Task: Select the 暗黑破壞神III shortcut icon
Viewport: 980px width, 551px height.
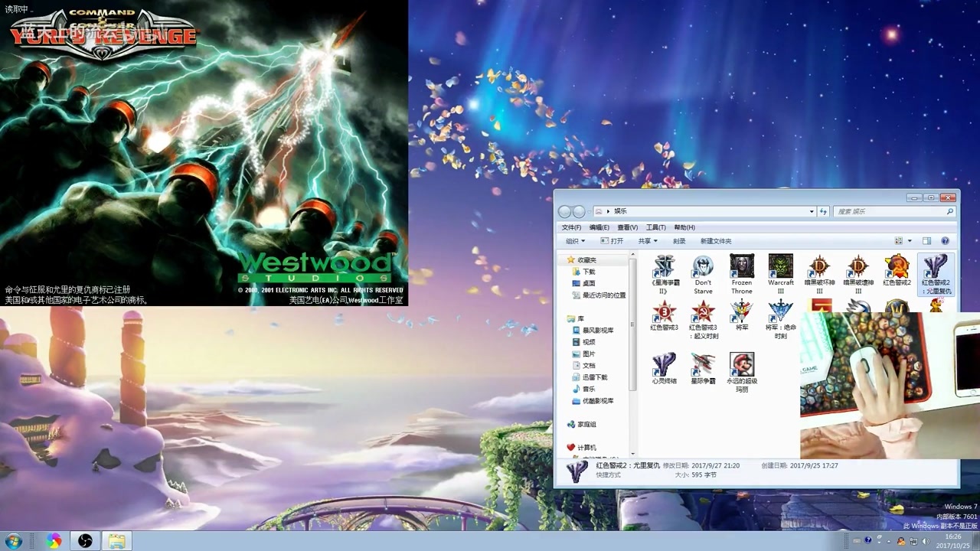Action: click(858, 274)
